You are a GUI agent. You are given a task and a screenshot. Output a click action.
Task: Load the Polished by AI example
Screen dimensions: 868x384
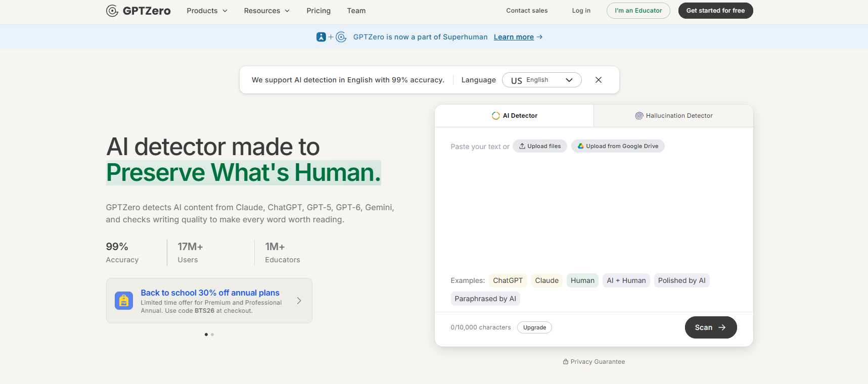682,280
